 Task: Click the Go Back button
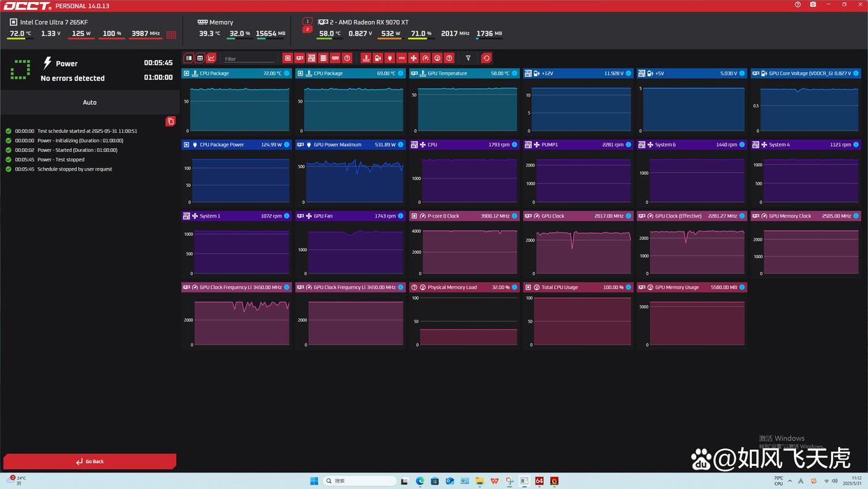click(89, 461)
